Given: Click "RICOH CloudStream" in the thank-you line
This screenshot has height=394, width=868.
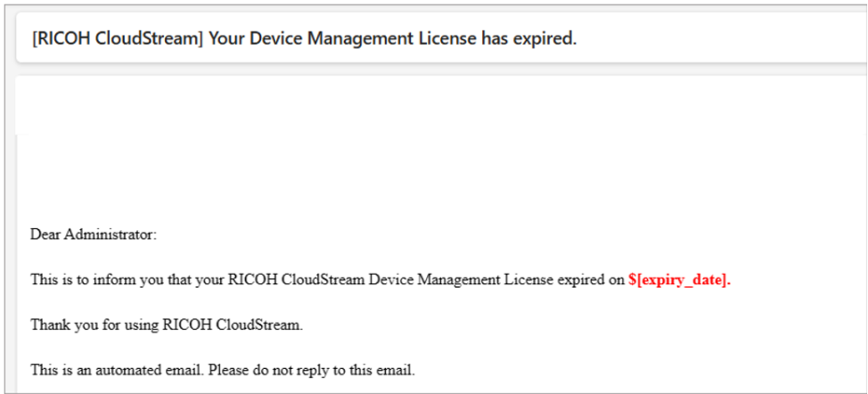Looking at the screenshot, I should click(250, 324).
